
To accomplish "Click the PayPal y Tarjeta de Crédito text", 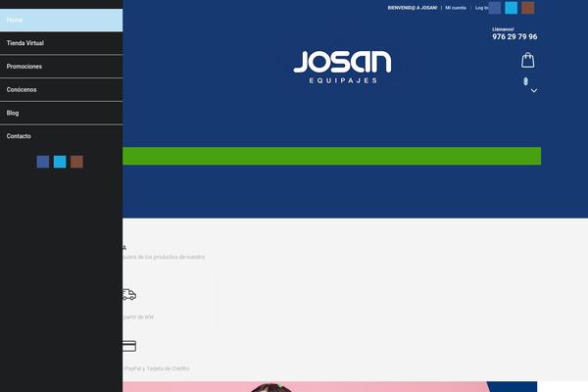I will (x=157, y=368).
